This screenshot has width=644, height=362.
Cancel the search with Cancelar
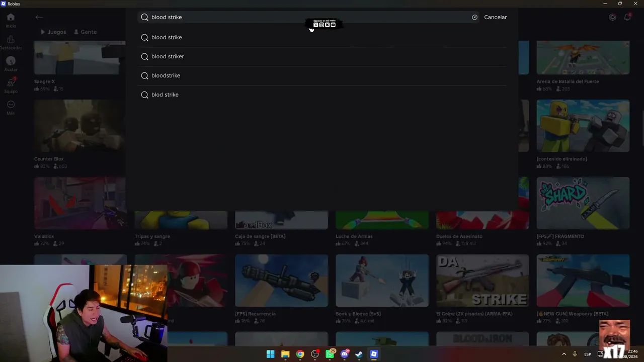tap(495, 17)
